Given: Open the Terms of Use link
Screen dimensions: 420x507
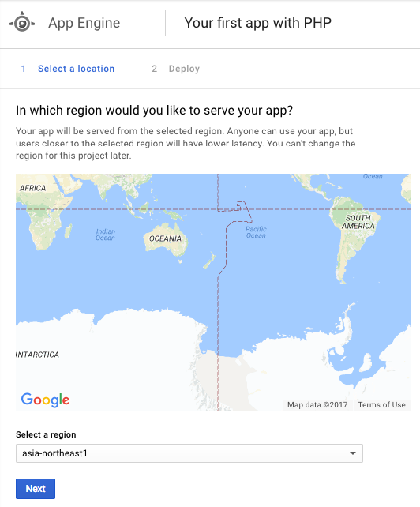Looking at the screenshot, I should click(381, 405).
